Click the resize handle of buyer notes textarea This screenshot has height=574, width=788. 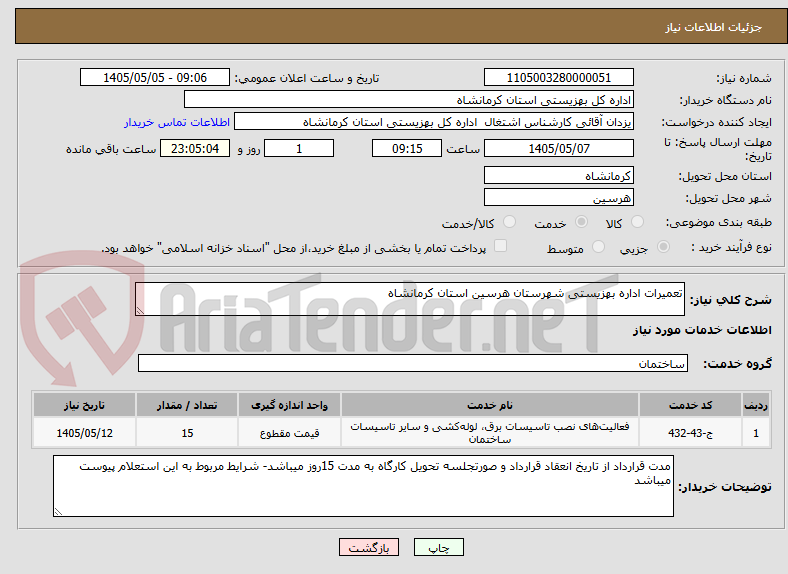[x=58, y=511]
